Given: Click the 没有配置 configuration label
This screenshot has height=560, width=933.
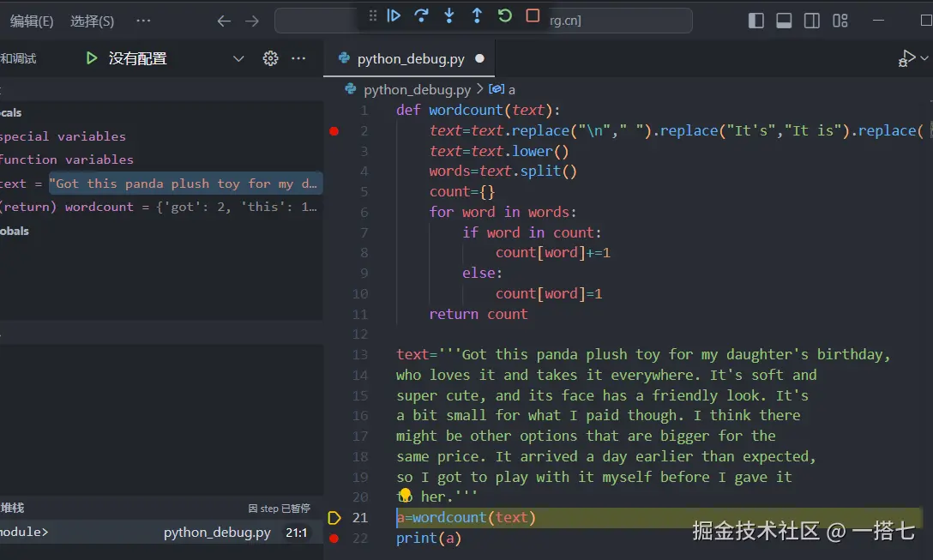Looking at the screenshot, I should tap(137, 58).
